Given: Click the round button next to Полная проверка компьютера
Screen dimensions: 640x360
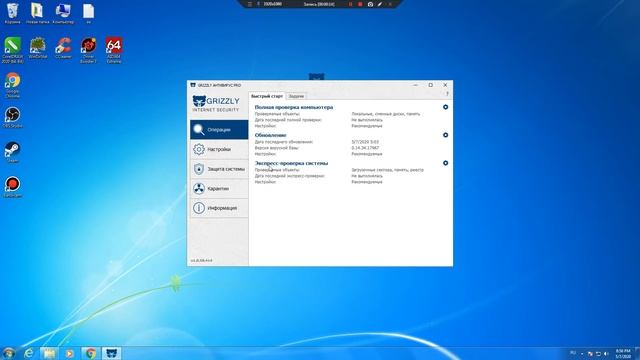Looking at the screenshot, I should [445, 107].
